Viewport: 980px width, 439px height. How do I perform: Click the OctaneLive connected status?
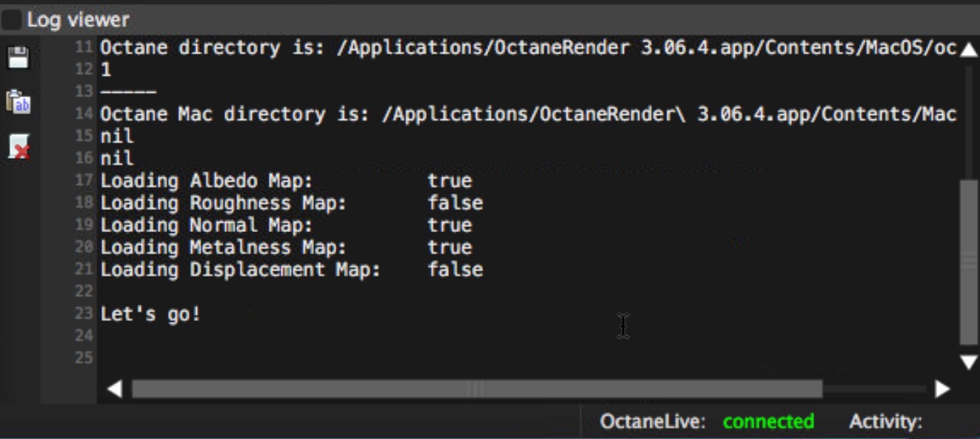[768, 421]
